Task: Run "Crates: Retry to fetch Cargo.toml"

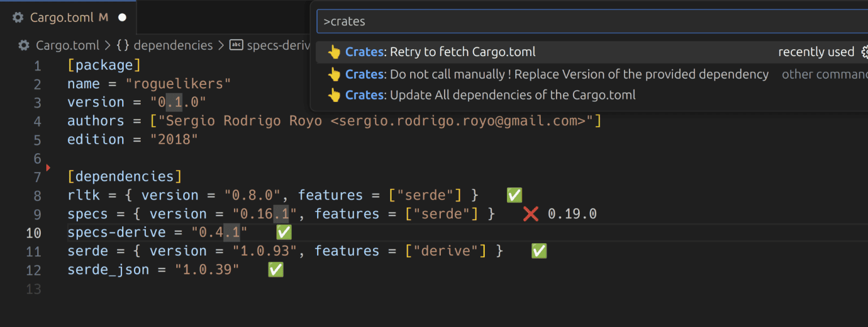Action: click(x=446, y=51)
